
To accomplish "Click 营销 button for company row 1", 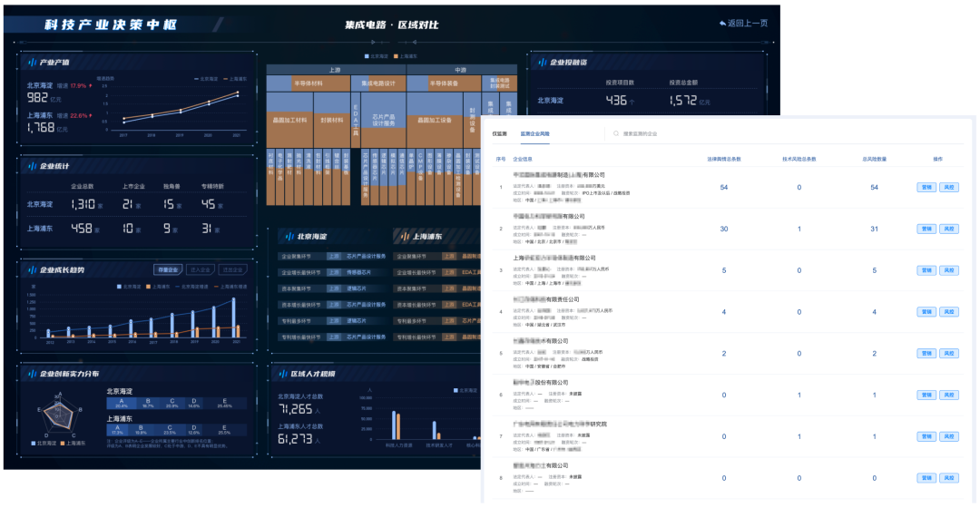I will pyautogui.click(x=926, y=188).
